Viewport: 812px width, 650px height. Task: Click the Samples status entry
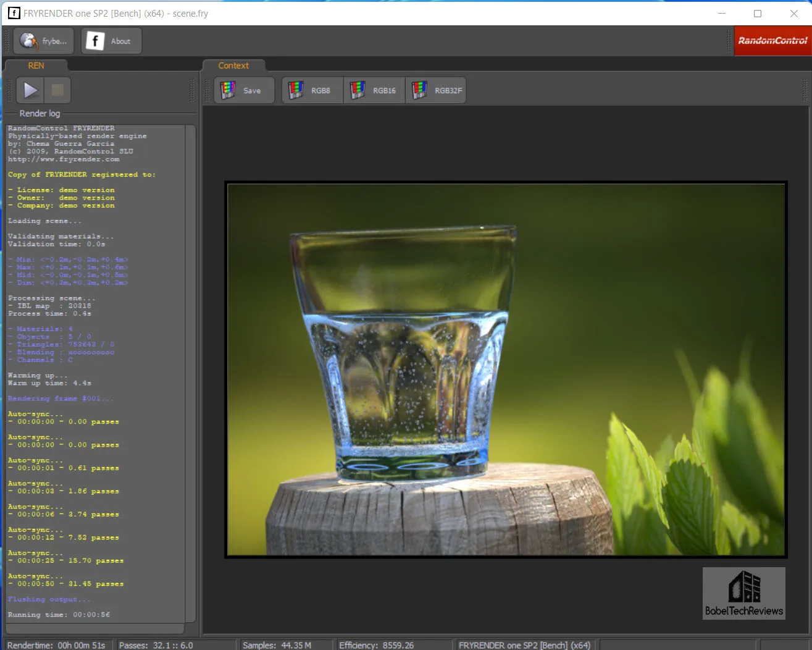(277, 645)
